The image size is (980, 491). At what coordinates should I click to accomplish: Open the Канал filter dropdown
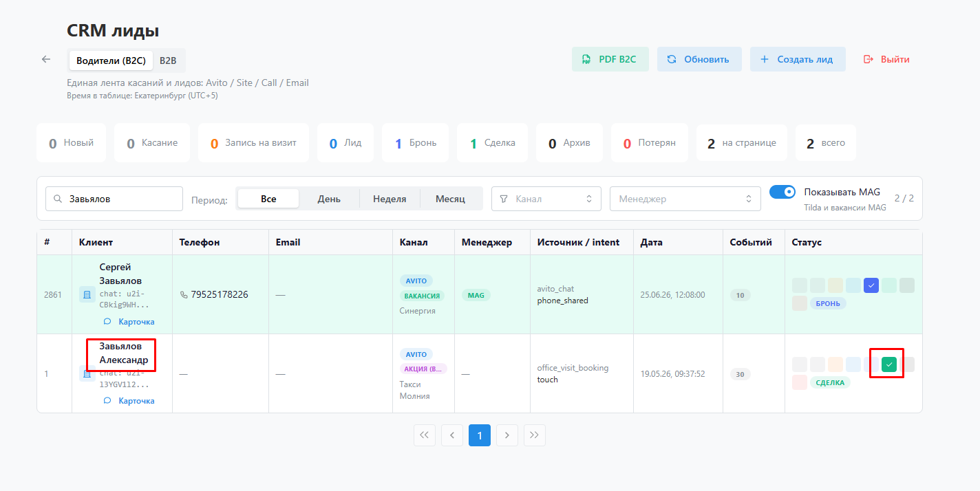point(546,199)
